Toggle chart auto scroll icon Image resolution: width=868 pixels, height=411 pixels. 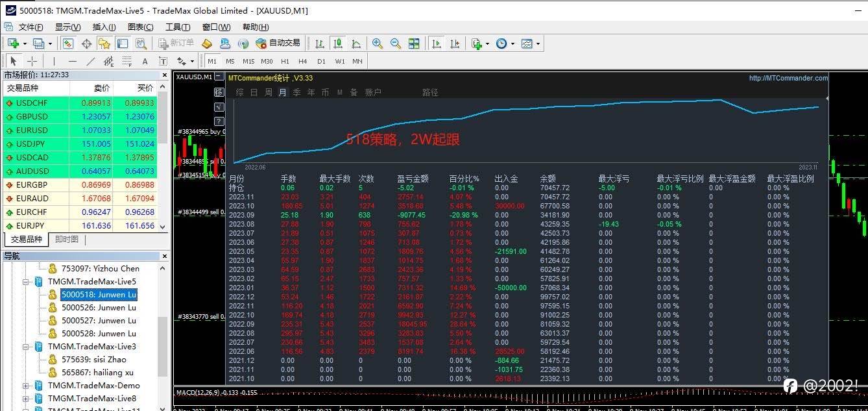437,44
